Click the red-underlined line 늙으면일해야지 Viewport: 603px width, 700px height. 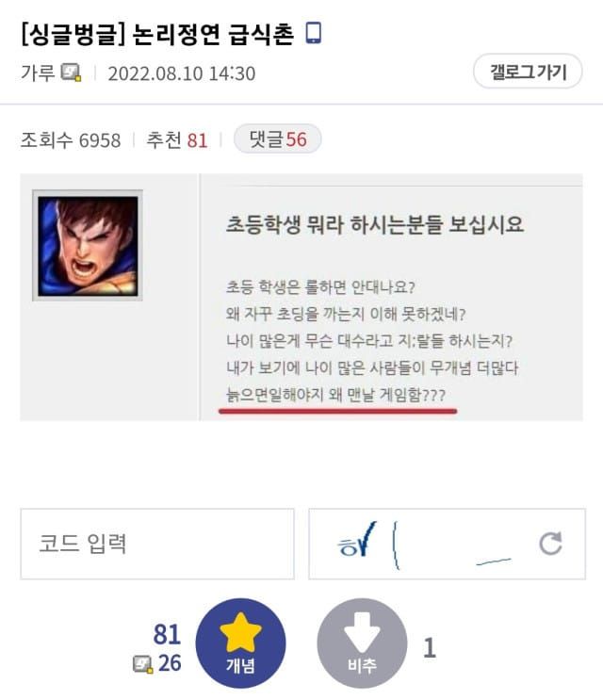click(336, 395)
